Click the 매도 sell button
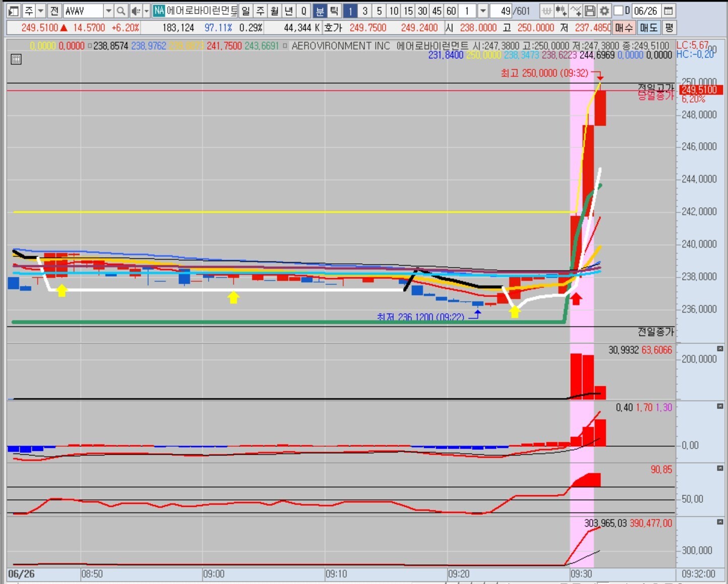The width and height of the screenshot is (728, 584). click(x=649, y=28)
